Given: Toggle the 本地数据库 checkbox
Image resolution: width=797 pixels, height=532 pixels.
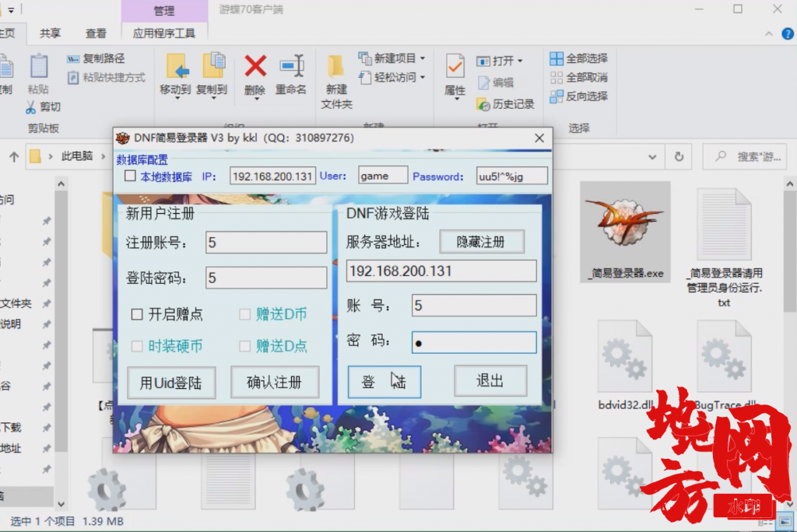Looking at the screenshot, I should [x=130, y=177].
